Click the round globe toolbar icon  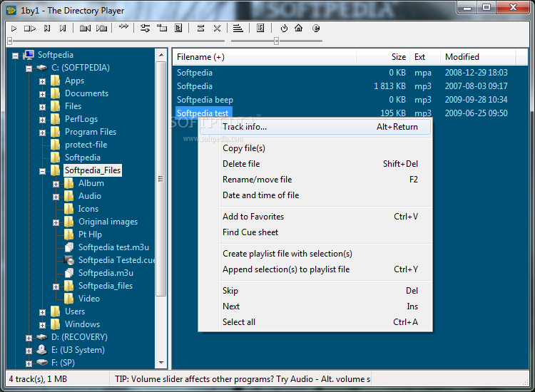click(x=316, y=29)
